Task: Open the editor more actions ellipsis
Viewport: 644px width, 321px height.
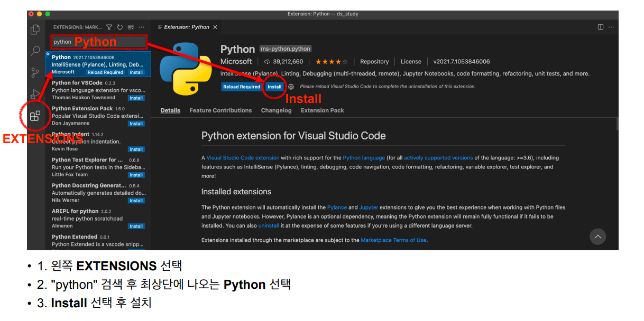Action: [x=611, y=27]
